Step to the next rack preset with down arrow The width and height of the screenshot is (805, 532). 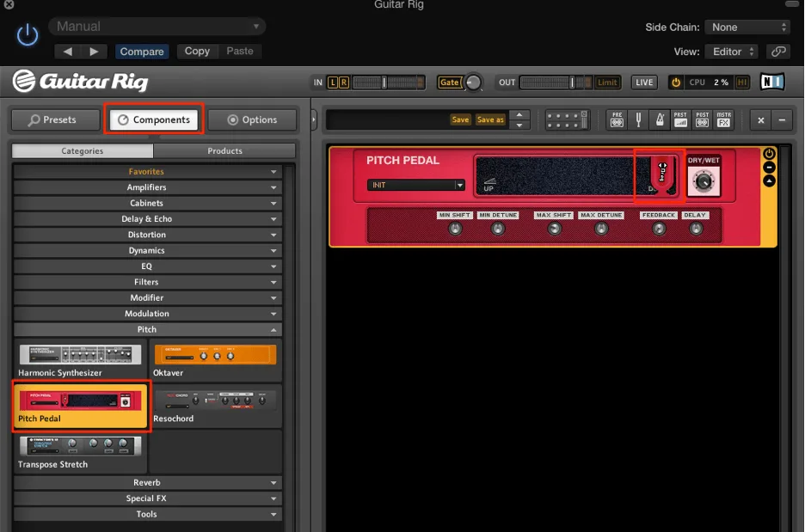pos(519,125)
